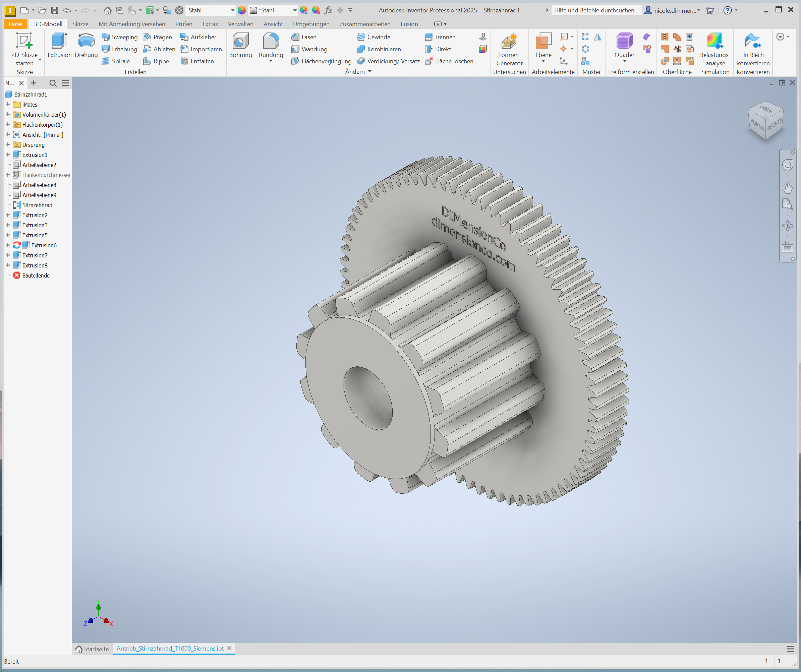This screenshot has height=672, width=801.
Task: Expand the Ändern panel dropdown
Action: 369,71
